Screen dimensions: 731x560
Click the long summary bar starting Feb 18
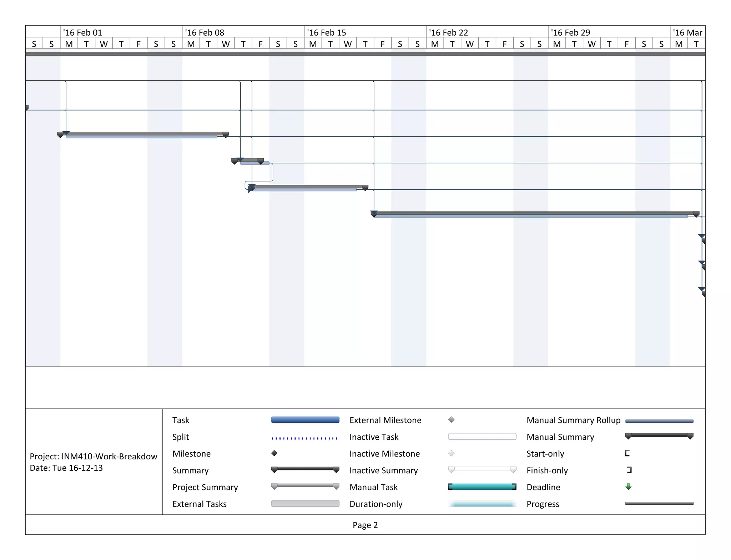pos(535,213)
